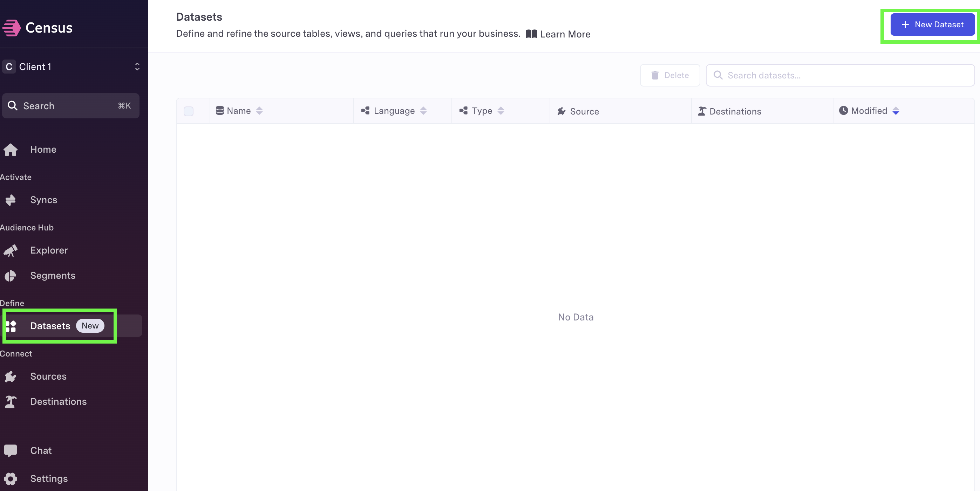Click the icon beside Type column header
The width and height of the screenshot is (980, 491).
[x=463, y=111]
